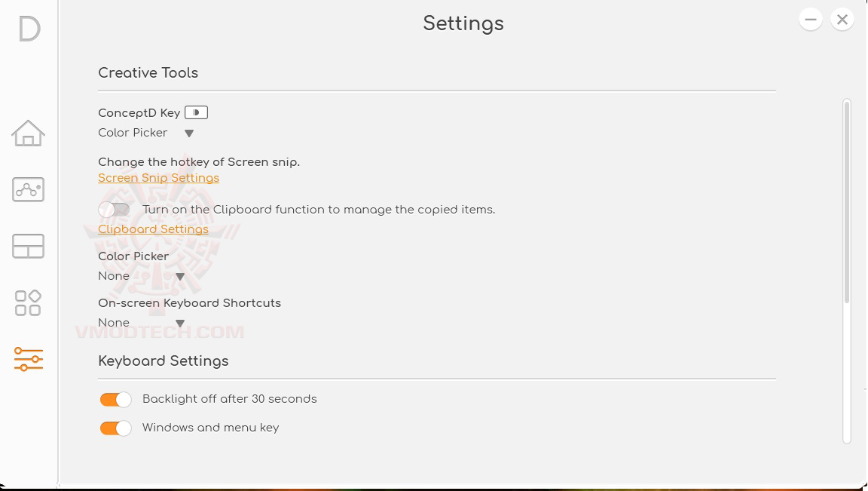Open the Home page from sidebar
The width and height of the screenshot is (868, 491).
(28, 133)
